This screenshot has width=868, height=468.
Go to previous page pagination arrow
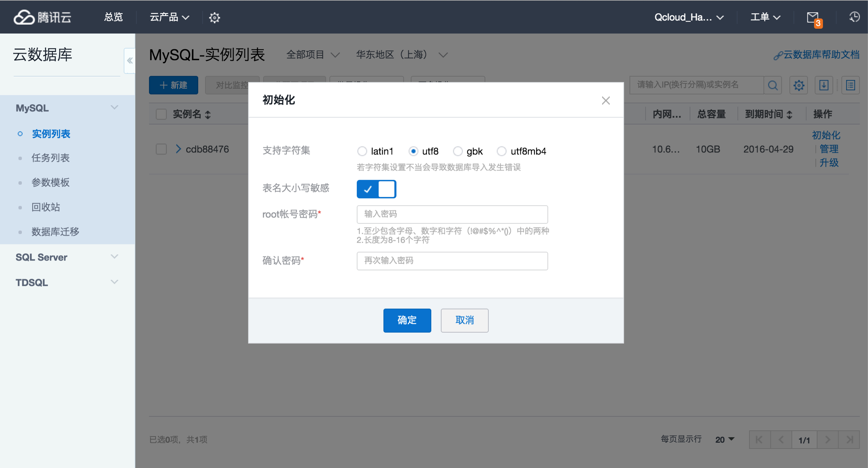[x=781, y=440]
